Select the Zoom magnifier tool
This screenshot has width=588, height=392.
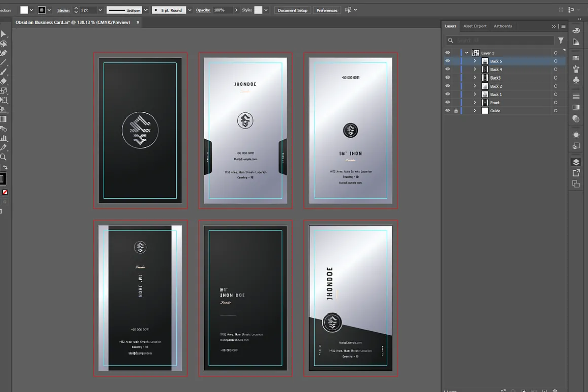3,157
